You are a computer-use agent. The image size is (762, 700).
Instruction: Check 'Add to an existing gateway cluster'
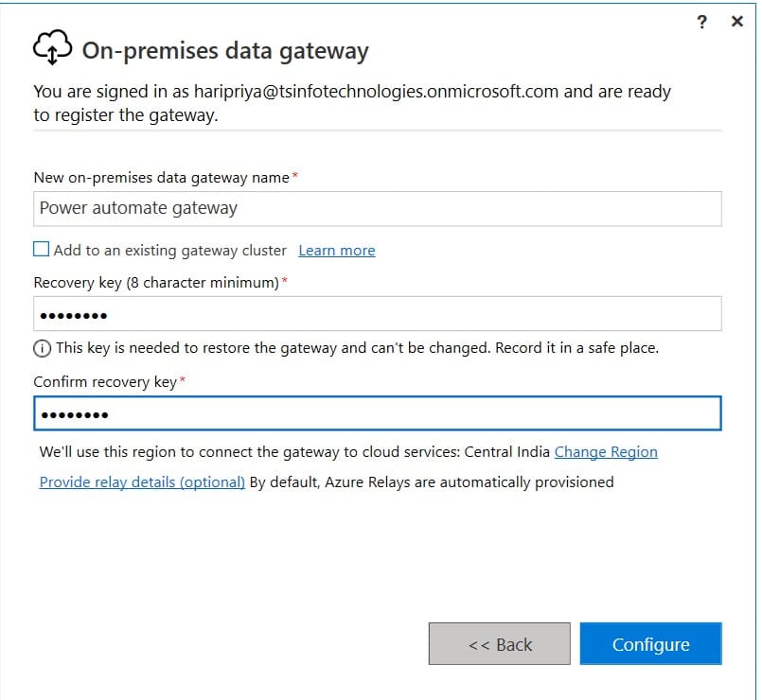coord(42,249)
